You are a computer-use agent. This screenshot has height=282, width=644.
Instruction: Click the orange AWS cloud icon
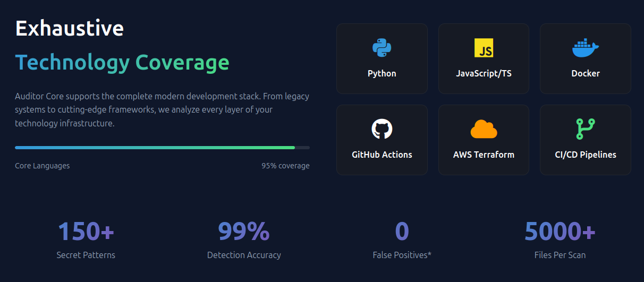point(484,129)
